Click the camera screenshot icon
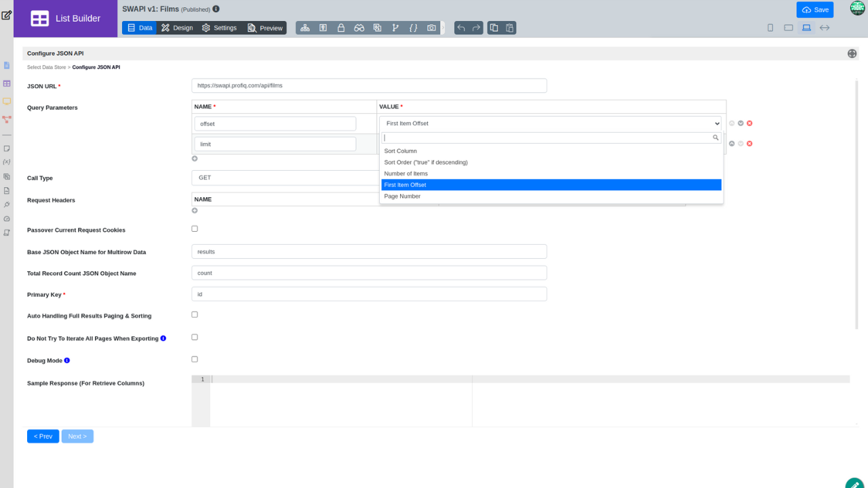 (x=432, y=28)
